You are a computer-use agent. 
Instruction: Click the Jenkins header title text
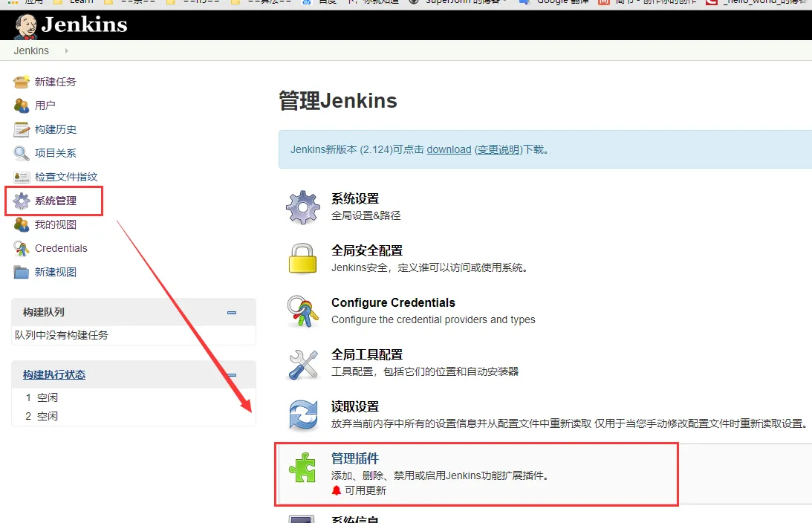(84, 25)
